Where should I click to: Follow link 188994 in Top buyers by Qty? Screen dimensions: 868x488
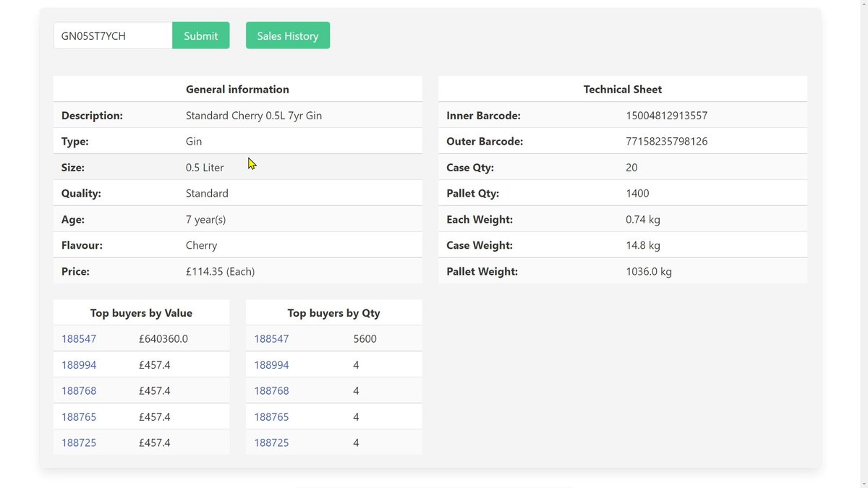click(271, 364)
